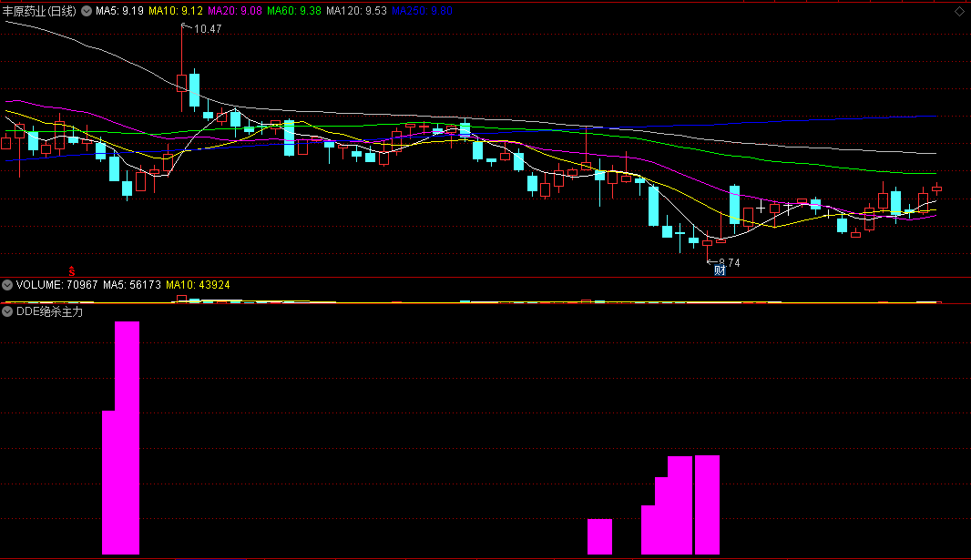Open dropdown arrow beside 丰原药业(日线) title
Image resolution: width=971 pixels, height=560 pixels.
point(87,11)
